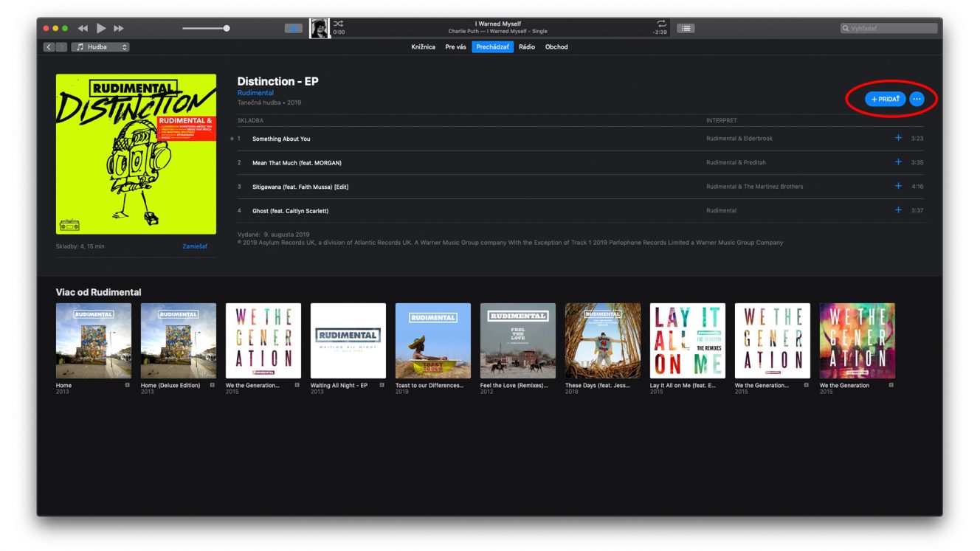This screenshot has width=980, height=551.
Task: Open the Toast to our Differences album cover
Action: [x=433, y=341]
